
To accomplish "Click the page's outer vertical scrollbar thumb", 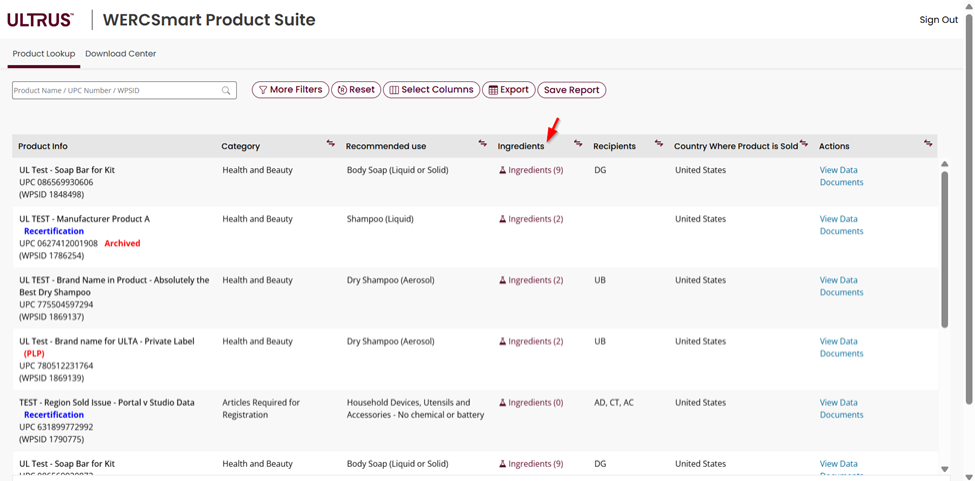I will 969,208.
